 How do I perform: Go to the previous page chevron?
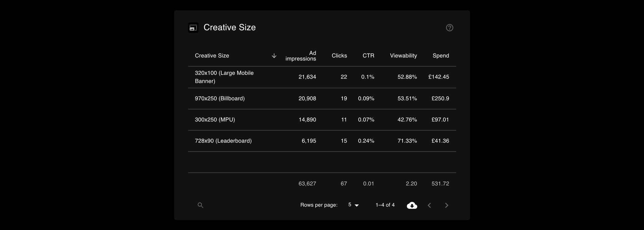[429, 205]
